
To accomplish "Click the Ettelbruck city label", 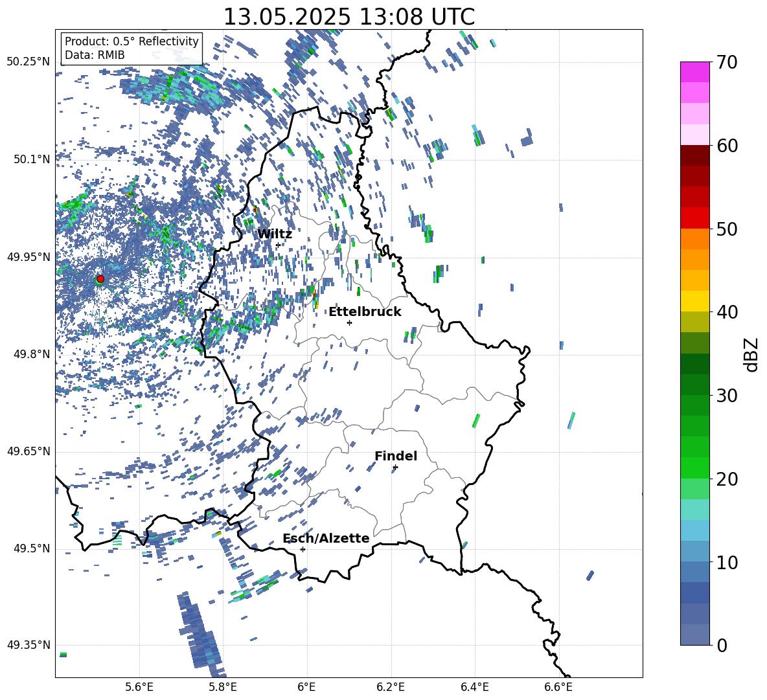I will 365,312.
